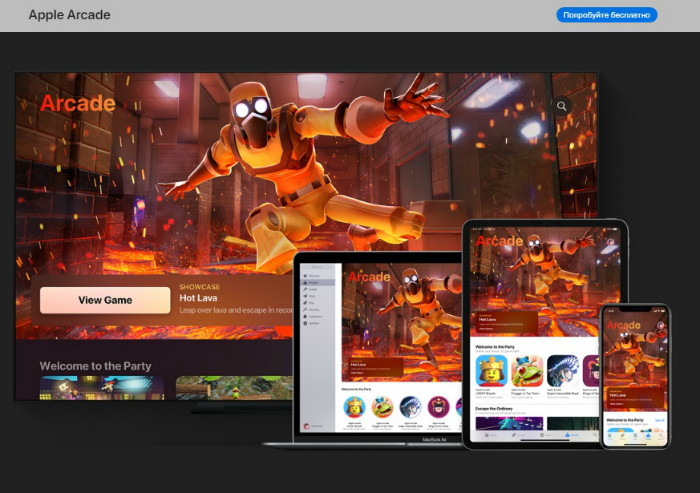Select Discover star icon in MacBook sidebar

pyautogui.click(x=305, y=276)
